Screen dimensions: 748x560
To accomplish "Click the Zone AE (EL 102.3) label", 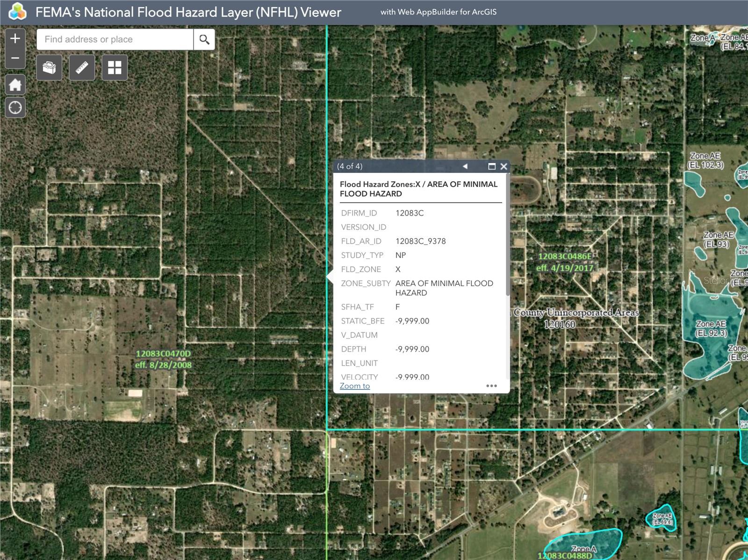I will click(705, 160).
